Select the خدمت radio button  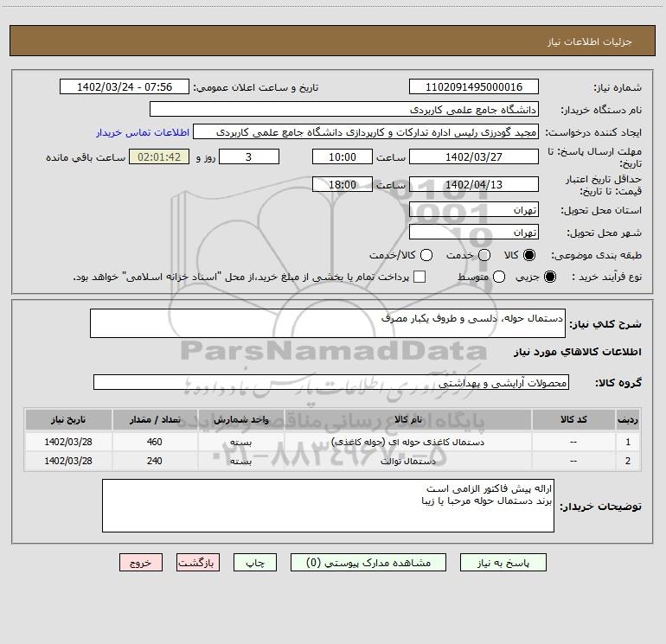coord(483,255)
